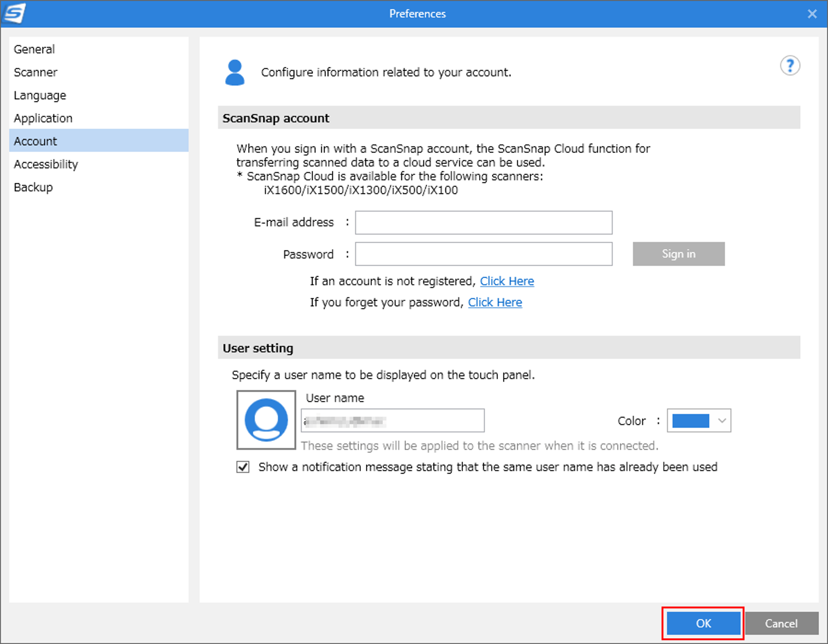Viewport: 828px width, 644px height.
Task: Click the Sign in button
Action: pos(679,254)
